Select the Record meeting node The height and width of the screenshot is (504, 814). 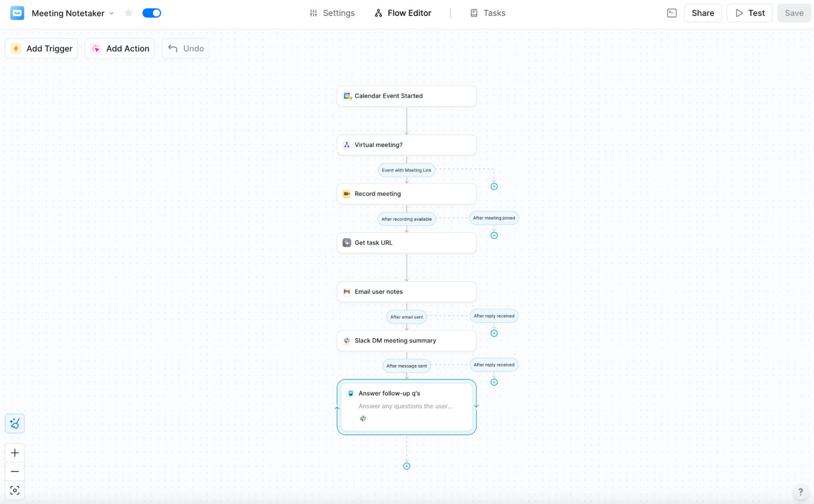(x=407, y=194)
